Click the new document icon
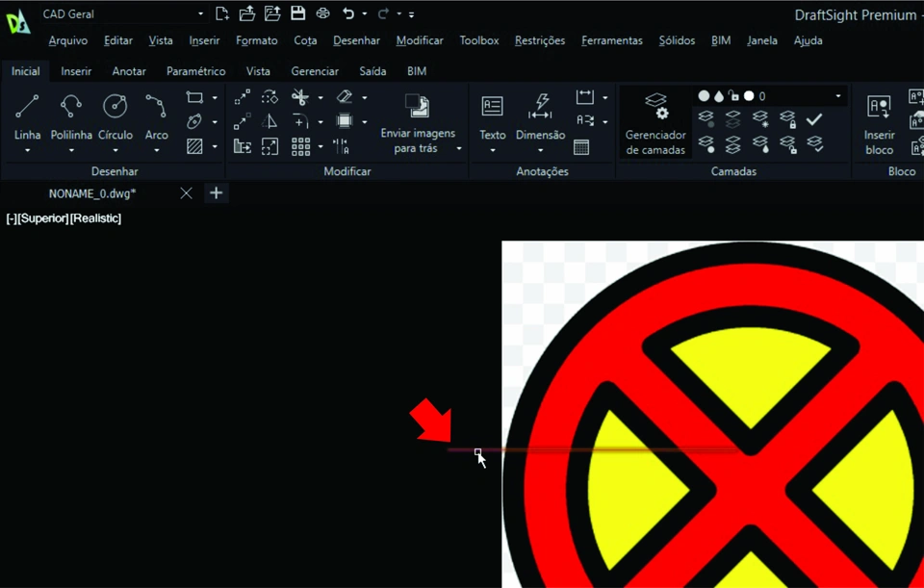 [x=222, y=13]
